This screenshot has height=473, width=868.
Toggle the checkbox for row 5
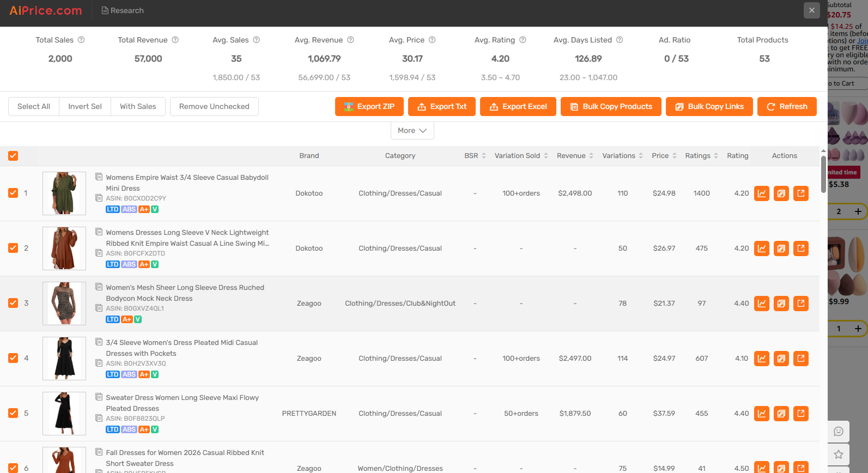(13, 413)
